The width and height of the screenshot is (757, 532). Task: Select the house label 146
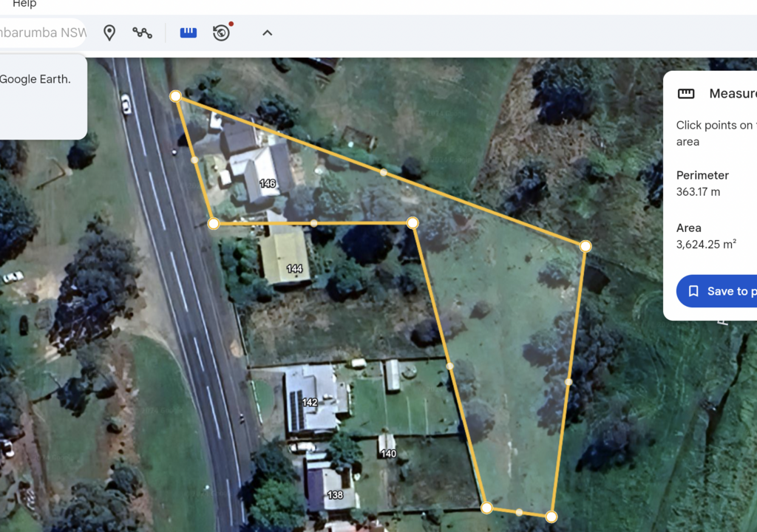(268, 183)
